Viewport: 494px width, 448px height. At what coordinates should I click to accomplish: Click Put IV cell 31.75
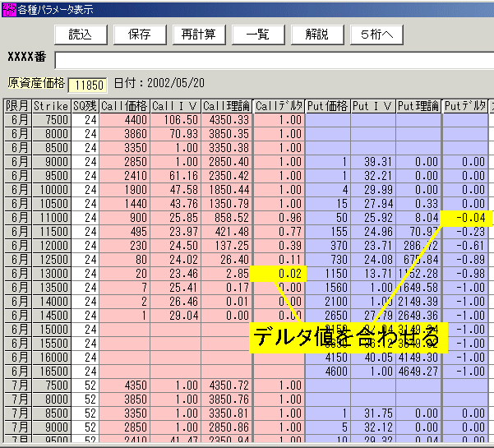click(x=373, y=413)
